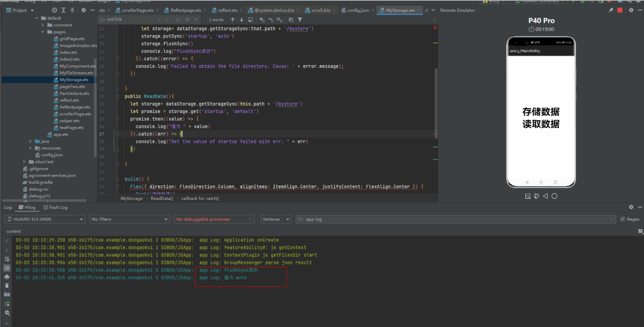Collapse the pages folder
Viewport: 644px width, 327px height.
click(x=43, y=32)
